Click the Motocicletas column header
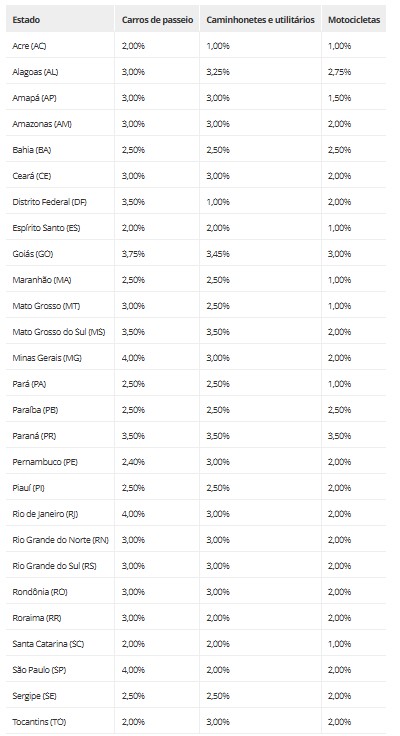 pos(354,20)
